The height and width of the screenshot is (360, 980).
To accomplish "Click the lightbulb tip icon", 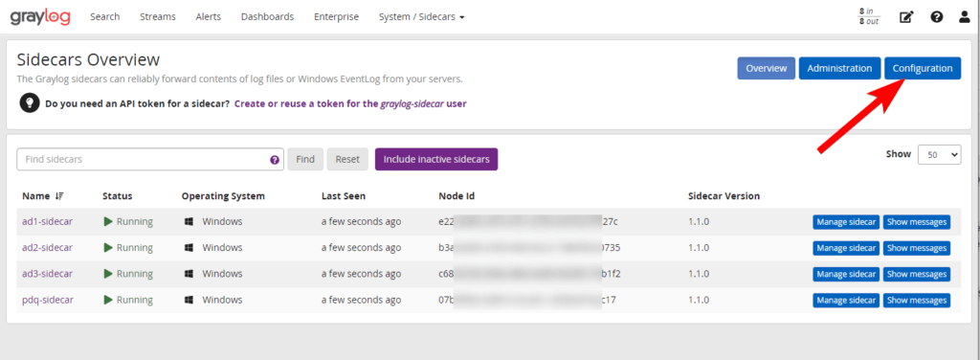I will pos(30,103).
